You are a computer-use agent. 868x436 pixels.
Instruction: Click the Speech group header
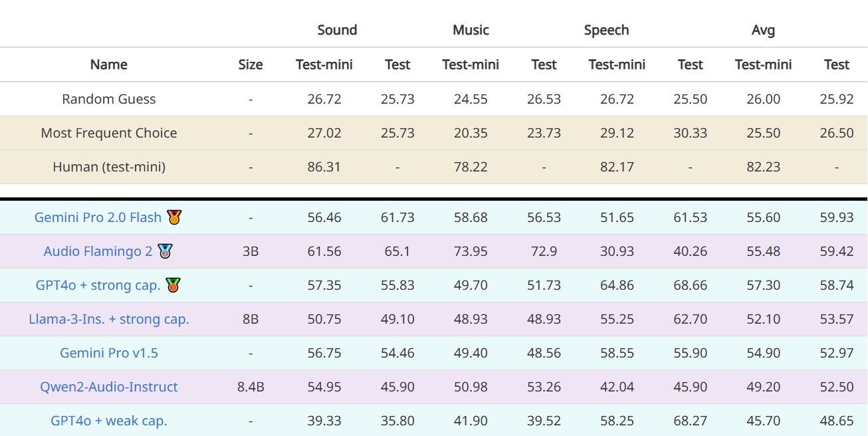coord(606,30)
